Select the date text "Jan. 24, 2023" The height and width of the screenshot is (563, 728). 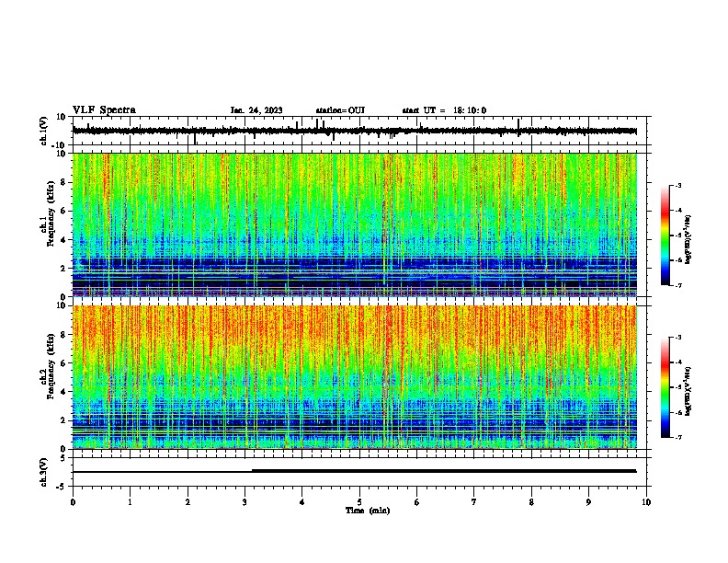[256, 110]
